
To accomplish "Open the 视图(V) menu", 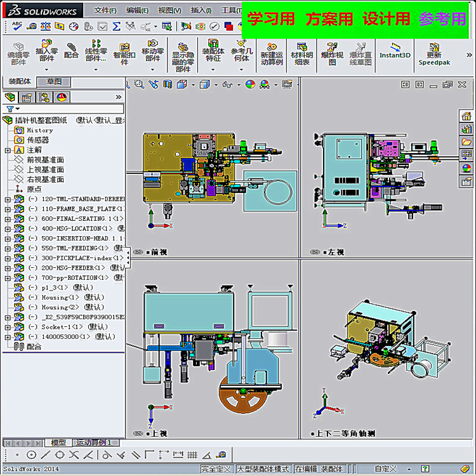I will point(169,11).
